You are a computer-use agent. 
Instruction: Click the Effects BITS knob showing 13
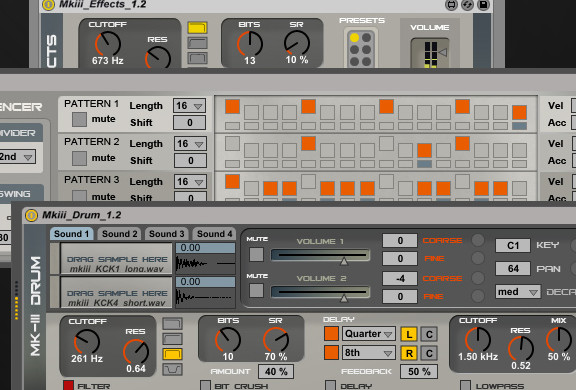click(x=250, y=43)
